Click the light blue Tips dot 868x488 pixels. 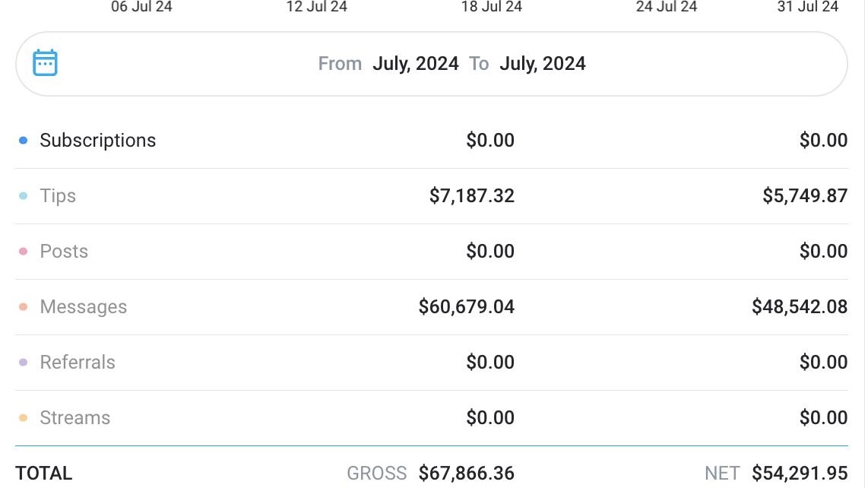(x=24, y=196)
